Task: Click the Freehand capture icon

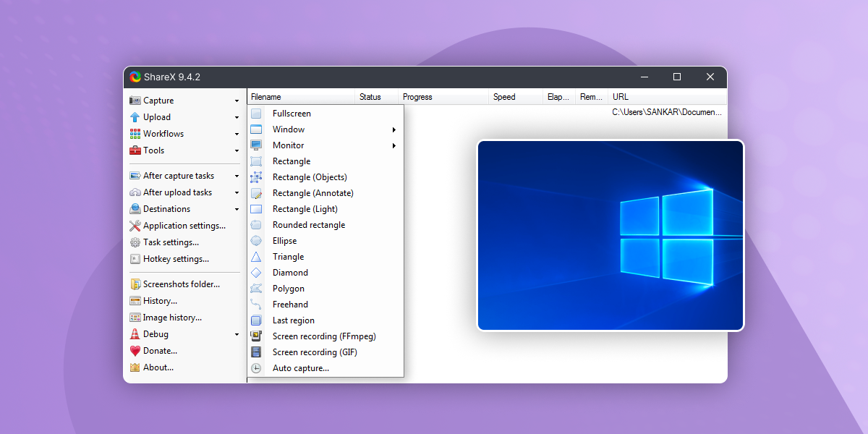Action: (256, 305)
